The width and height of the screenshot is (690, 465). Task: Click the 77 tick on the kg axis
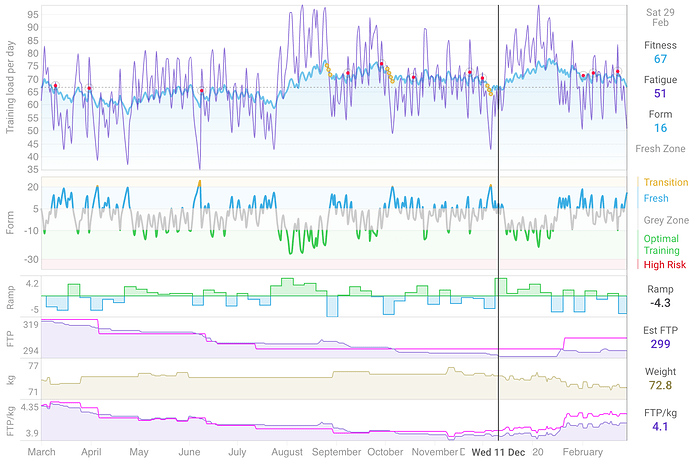[33, 366]
